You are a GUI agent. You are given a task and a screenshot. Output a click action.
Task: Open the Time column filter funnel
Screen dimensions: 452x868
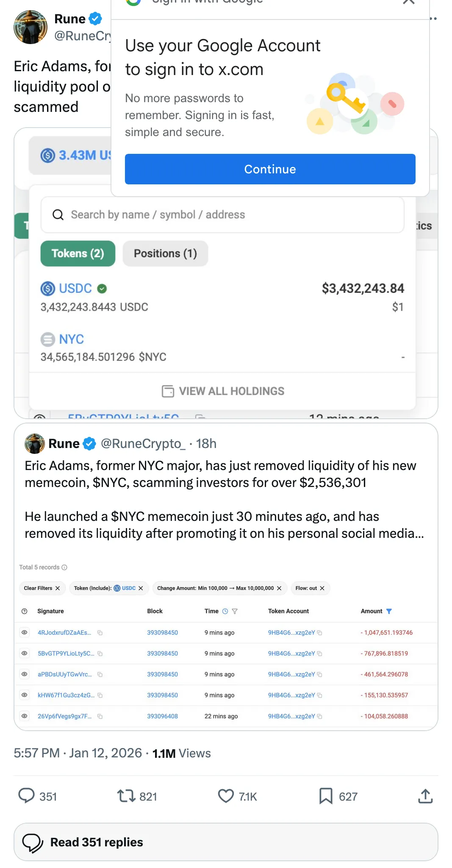235,611
